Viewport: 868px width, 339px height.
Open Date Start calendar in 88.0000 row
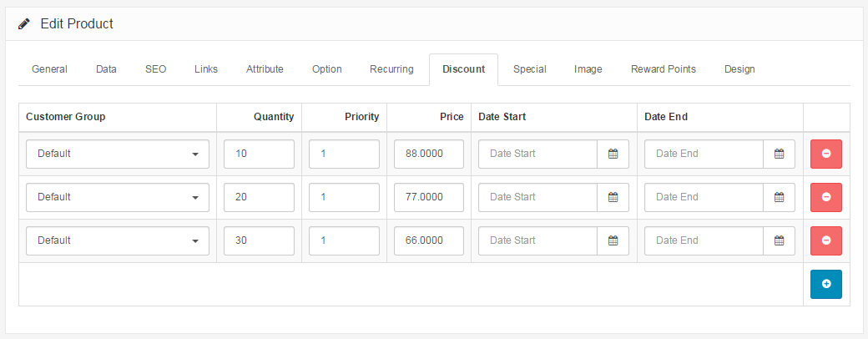tap(613, 154)
